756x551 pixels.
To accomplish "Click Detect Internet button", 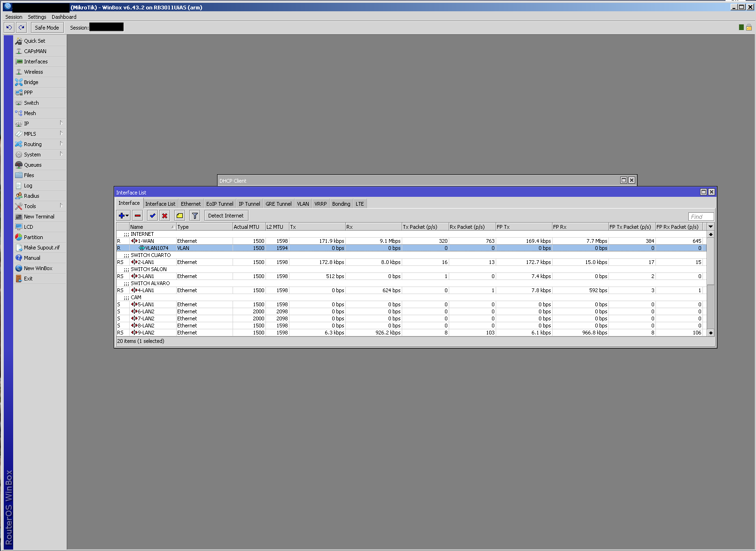I will (226, 216).
